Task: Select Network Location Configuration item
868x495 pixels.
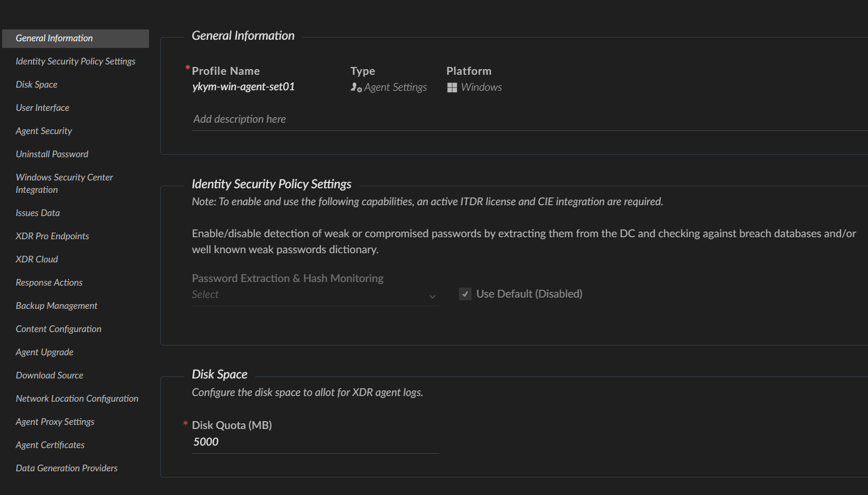Action: [x=77, y=399]
